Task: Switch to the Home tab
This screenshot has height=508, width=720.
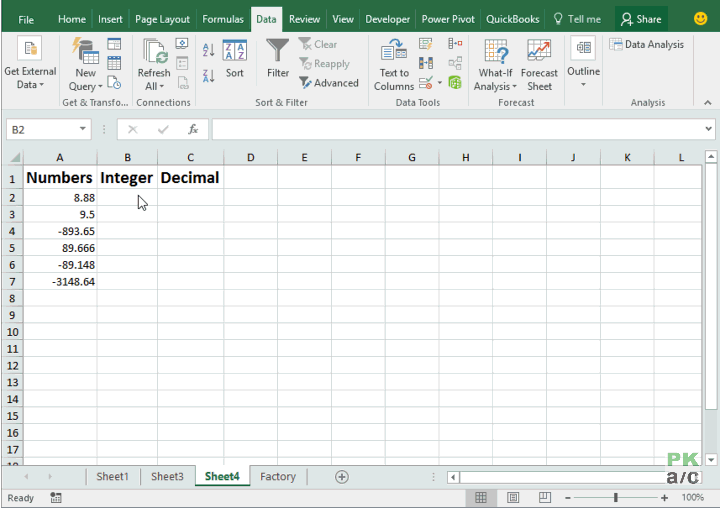Action: 72,19
